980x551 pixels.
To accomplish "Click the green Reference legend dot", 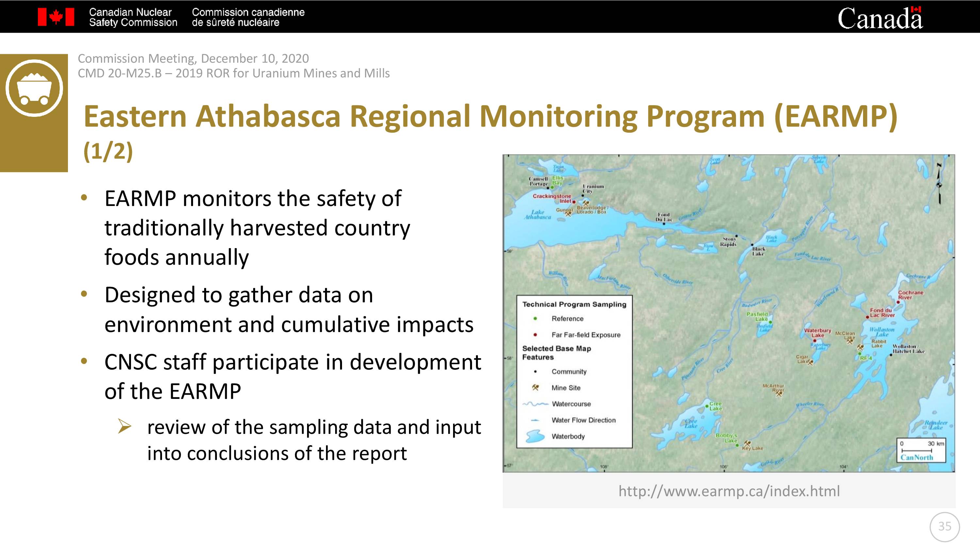I will (535, 318).
